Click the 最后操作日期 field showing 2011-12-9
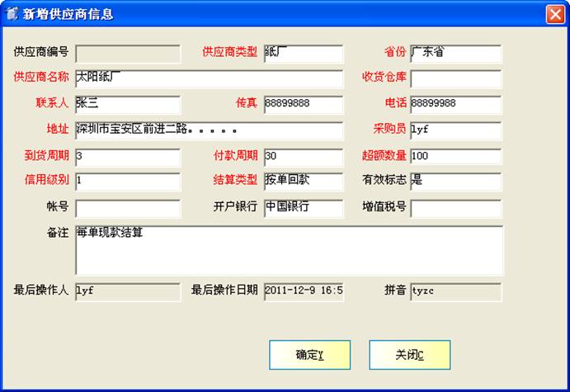Viewport: 570px width, 392px height. tap(304, 292)
